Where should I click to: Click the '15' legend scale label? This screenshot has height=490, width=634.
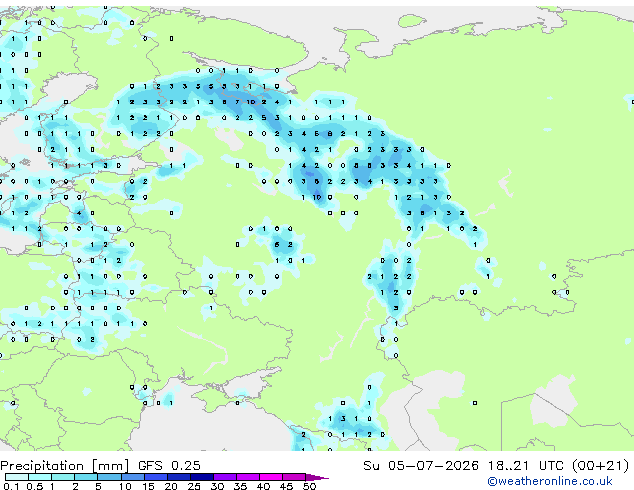click(148, 486)
